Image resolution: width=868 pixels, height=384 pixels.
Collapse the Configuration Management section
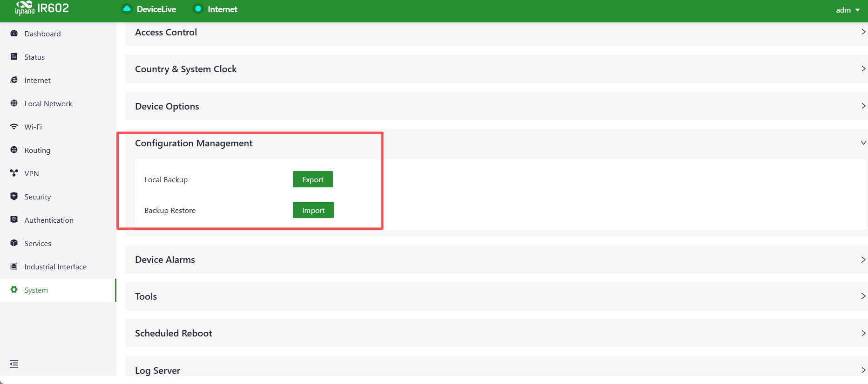(x=496, y=143)
